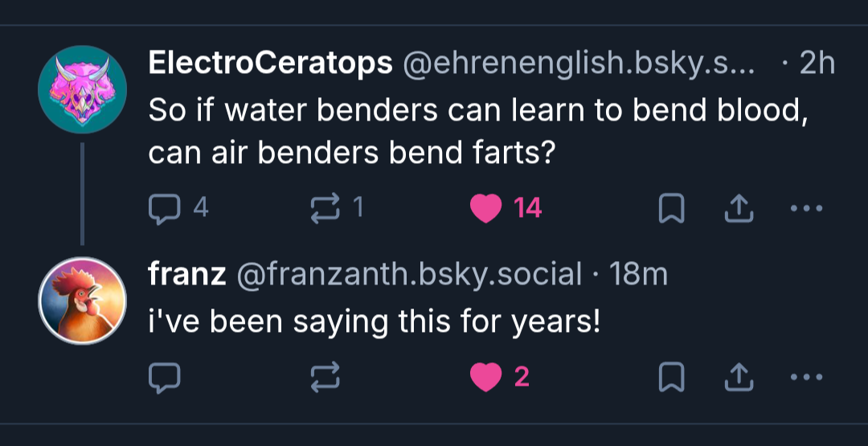Click the @franzanth.bsky.social handle
The height and width of the screenshot is (446, 868).
click(408, 275)
